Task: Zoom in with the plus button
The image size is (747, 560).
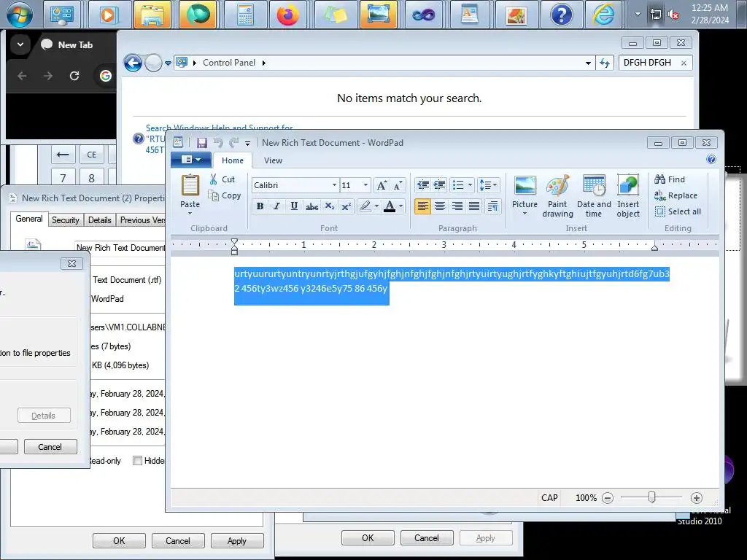Action: 696,497
